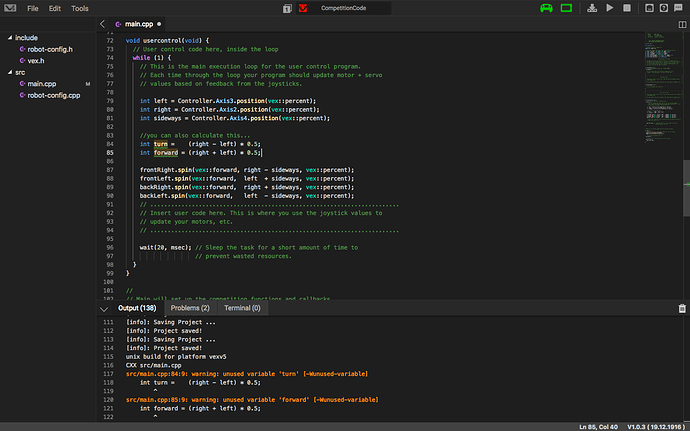Collapse the include folder
This screenshot has height=431, width=690.
(10, 38)
